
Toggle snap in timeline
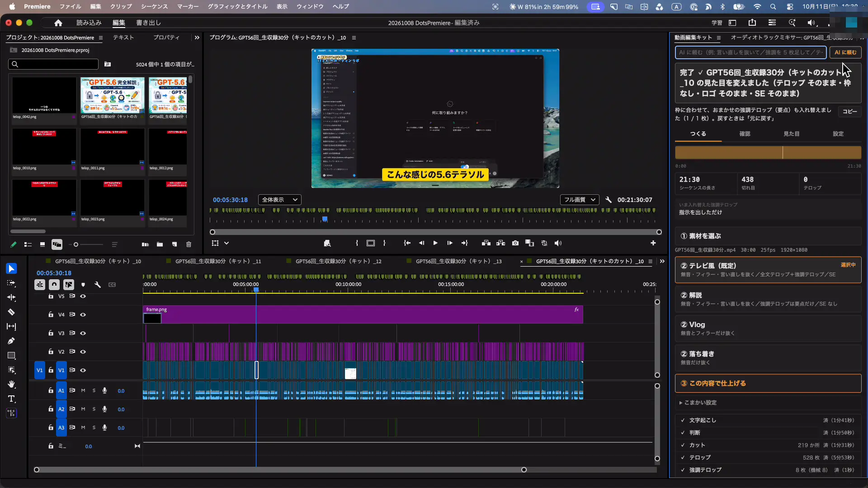pos(54,285)
